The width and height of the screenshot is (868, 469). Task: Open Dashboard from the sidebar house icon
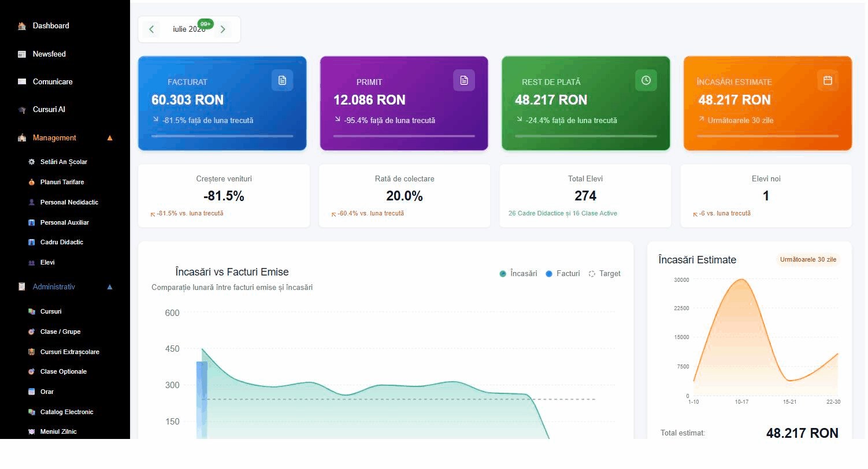[x=22, y=26]
